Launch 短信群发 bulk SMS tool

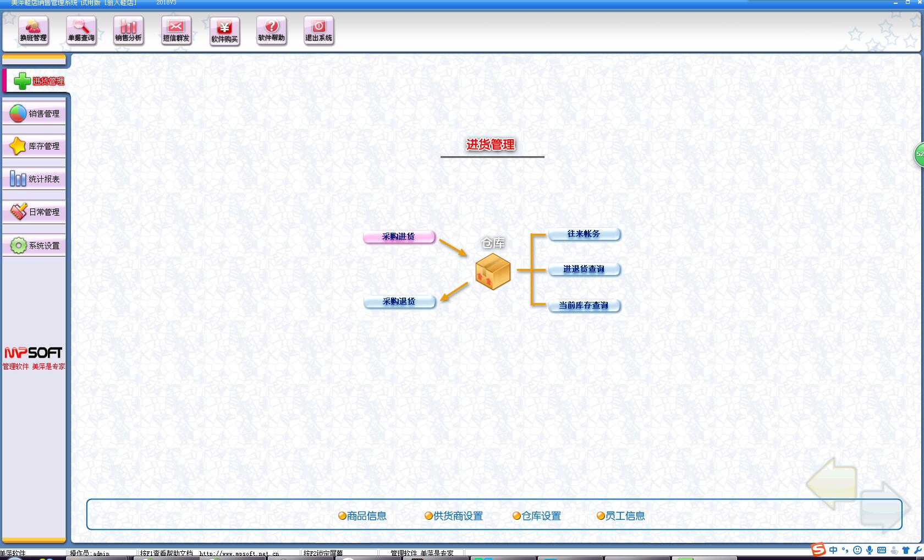coord(176,30)
